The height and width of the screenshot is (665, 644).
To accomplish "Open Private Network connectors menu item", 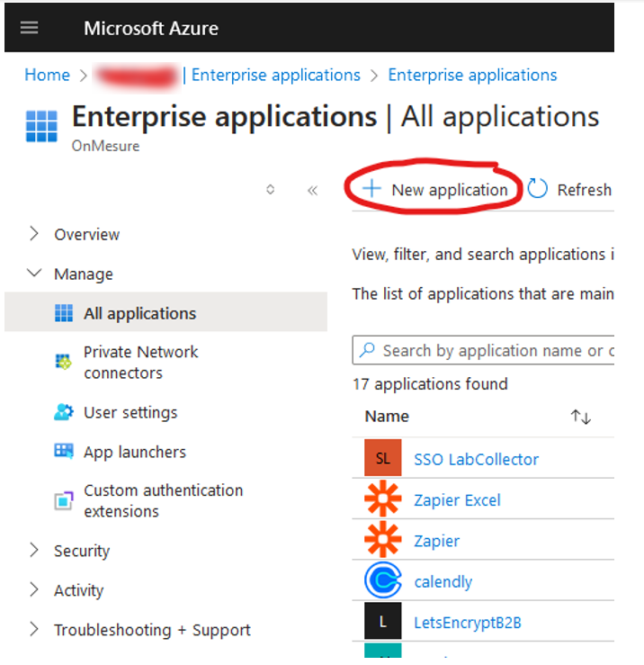I will coord(140,362).
